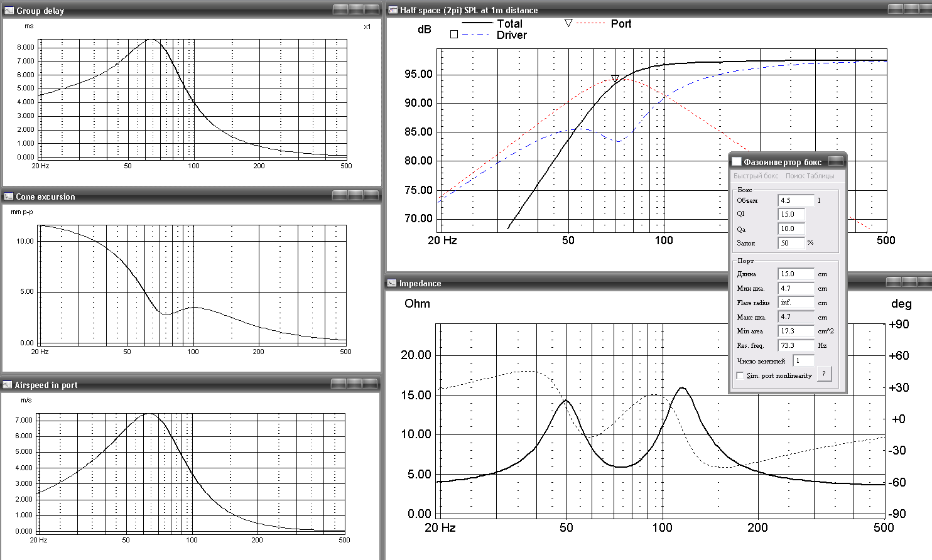Click the Объем box volume field
932x560 pixels.
pos(795,200)
